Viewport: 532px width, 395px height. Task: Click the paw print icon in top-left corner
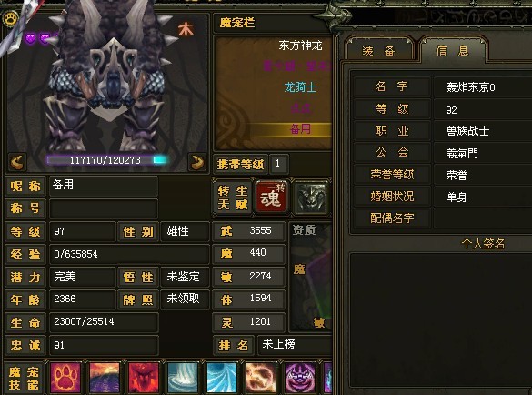tap(11, 19)
